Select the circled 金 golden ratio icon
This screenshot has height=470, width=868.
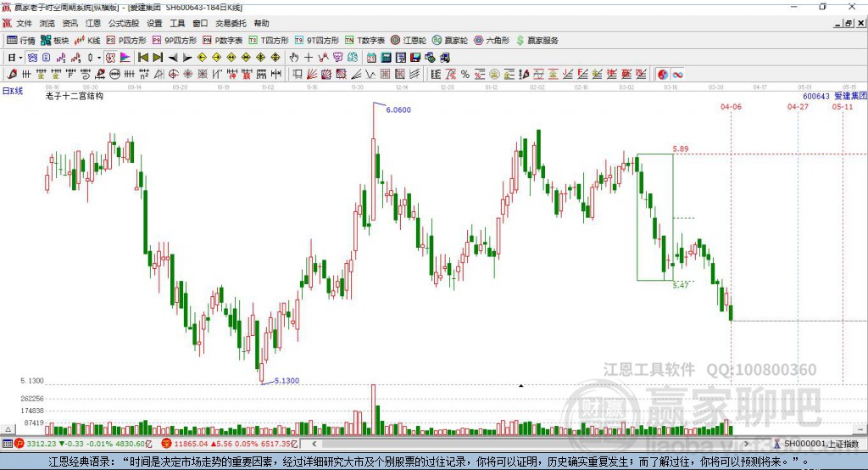pos(494,75)
